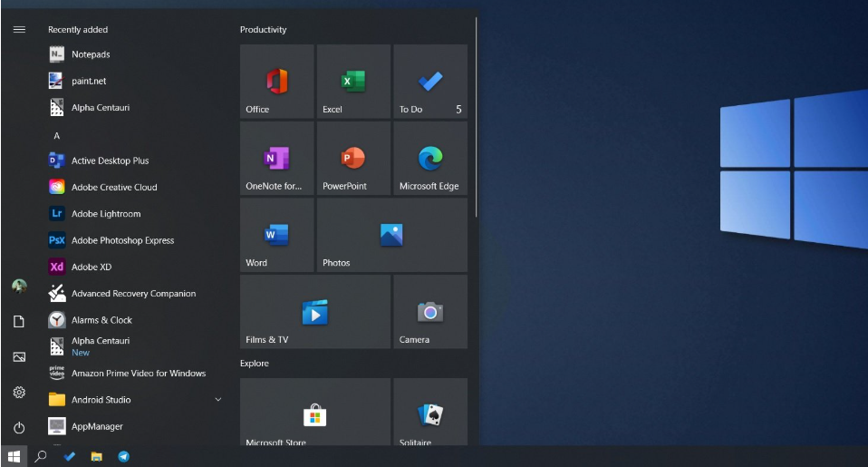The image size is (868, 467).
Task: Open taskbar Search magnifier
Action: click(x=41, y=456)
